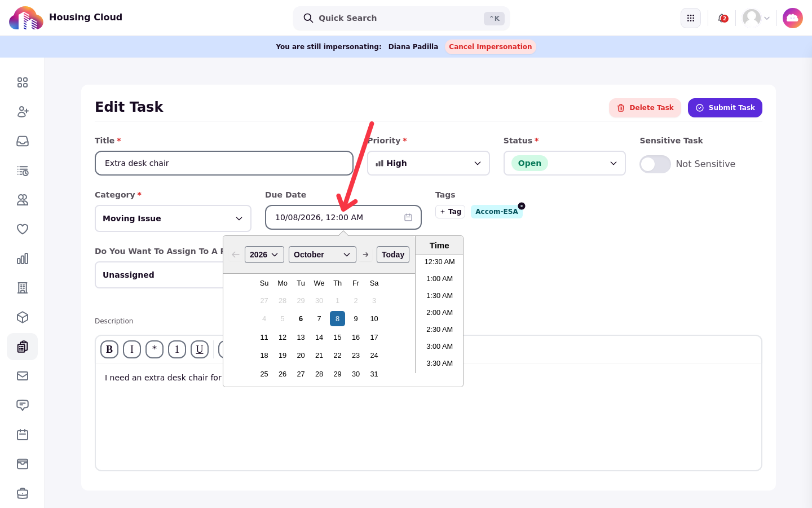
Task: Open the calendar sidebar icon
Action: [23, 435]
